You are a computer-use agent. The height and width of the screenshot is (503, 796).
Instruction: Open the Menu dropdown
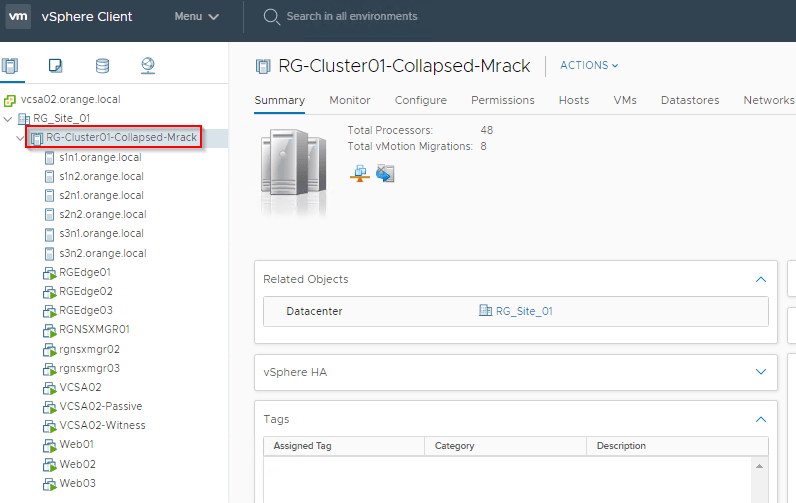[196, 16]
